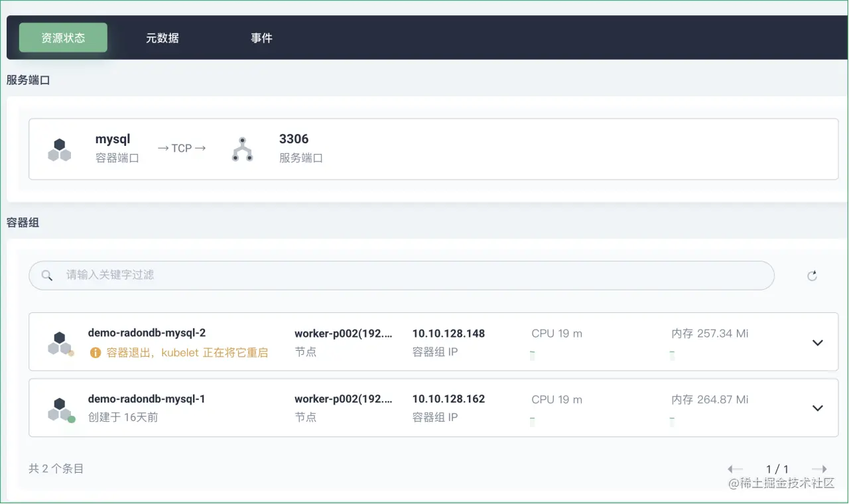The image size is (849, 504).
Task: Focus the 请输入关键字过滤 search field
Action: 401,275
